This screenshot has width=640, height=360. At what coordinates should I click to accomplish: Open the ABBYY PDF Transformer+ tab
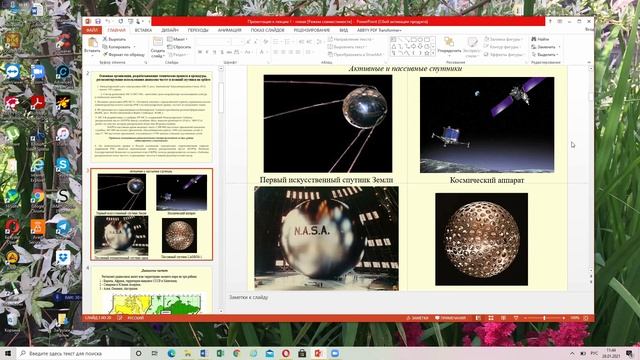[x=379, y=30]
